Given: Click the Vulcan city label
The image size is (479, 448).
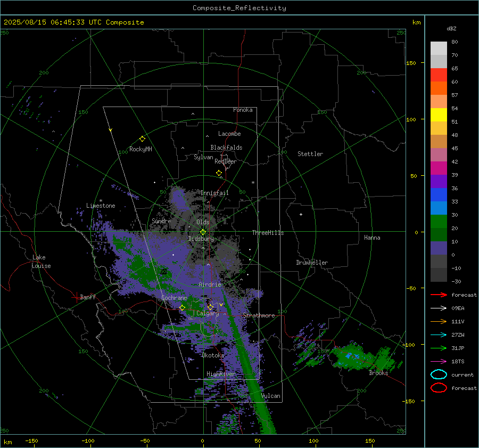Looking at the screenshot, I should click(x=270, y=396).
